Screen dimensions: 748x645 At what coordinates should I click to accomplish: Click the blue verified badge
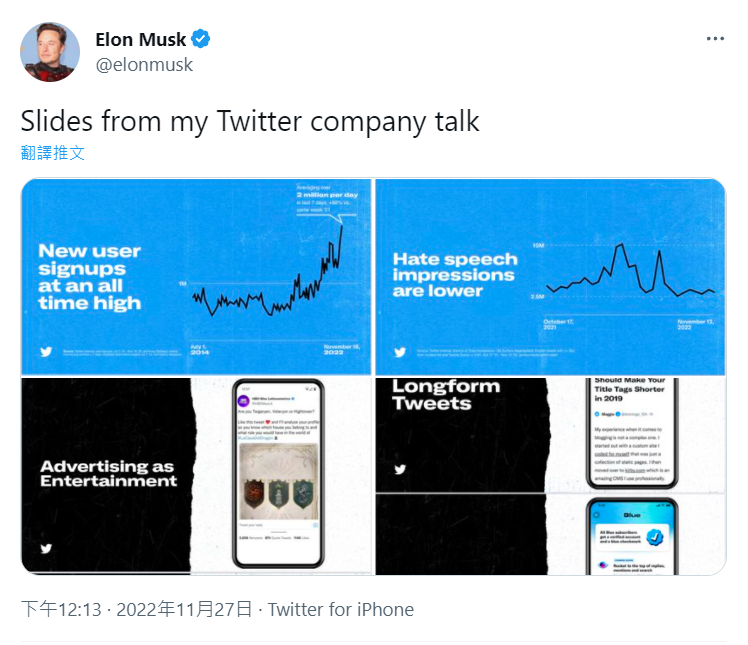(x=201, y=40)
